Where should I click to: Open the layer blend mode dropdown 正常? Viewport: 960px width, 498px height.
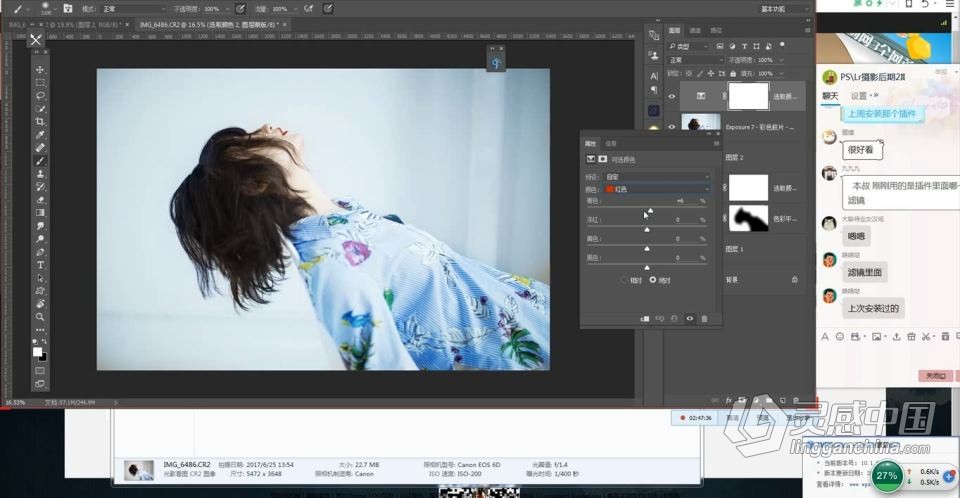(695, 60)
